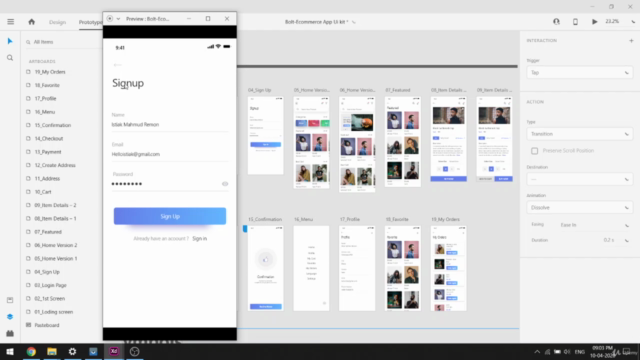Viewport: 640px width, 360px height.
Task: Click the Email input field
Action: point(170,154)
